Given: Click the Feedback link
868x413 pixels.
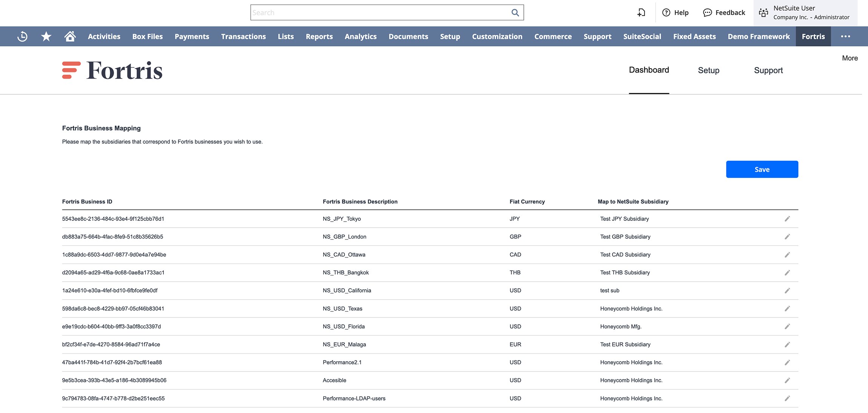Looking at the screenshot, I should point(724,13).
